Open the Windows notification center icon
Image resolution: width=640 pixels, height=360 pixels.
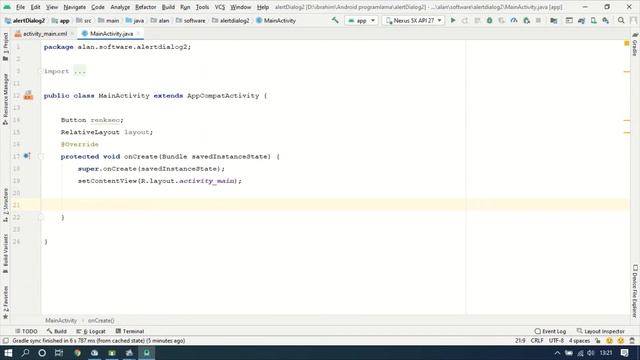pos(624,353)
